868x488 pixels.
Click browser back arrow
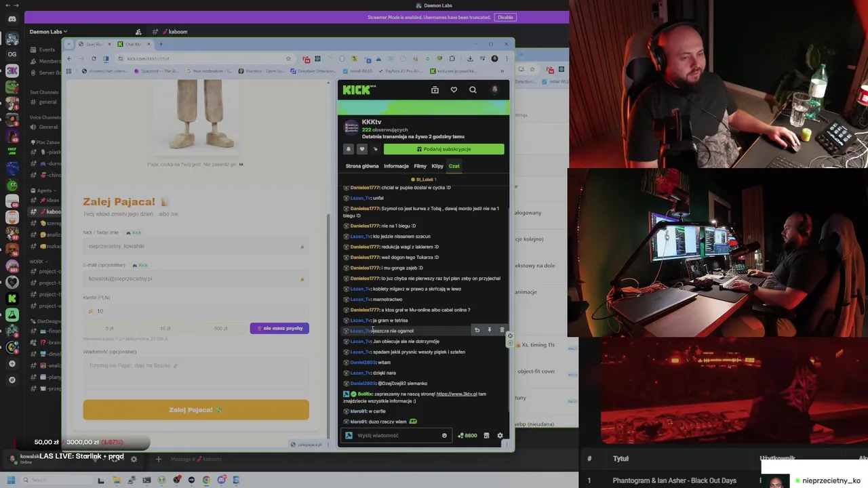pyautogui.click(x=69, y=59)
